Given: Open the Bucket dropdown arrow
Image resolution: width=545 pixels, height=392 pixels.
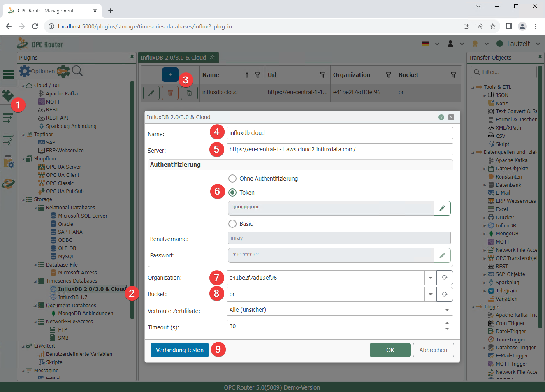Looking at the screenshot, I should point(431,294).
